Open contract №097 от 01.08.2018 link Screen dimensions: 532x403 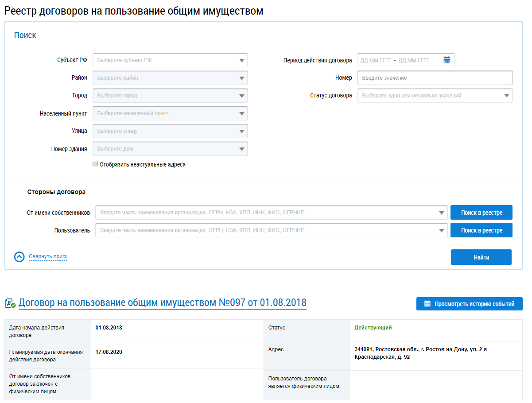162,303
